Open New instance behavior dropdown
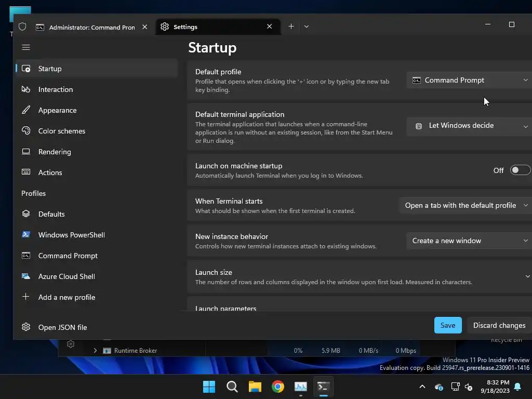The image size is (532, 399). click(x=469, y=241)
